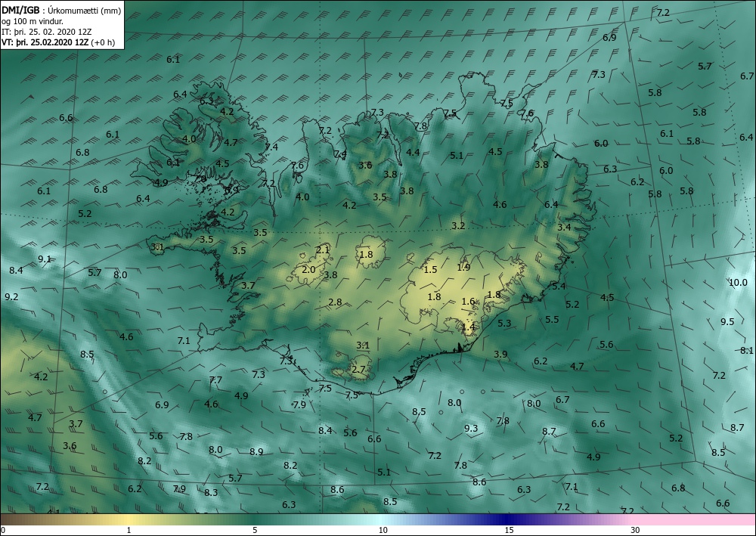Click the map value "3.2"
756x536 pixels.
click(x=459, y=225)
